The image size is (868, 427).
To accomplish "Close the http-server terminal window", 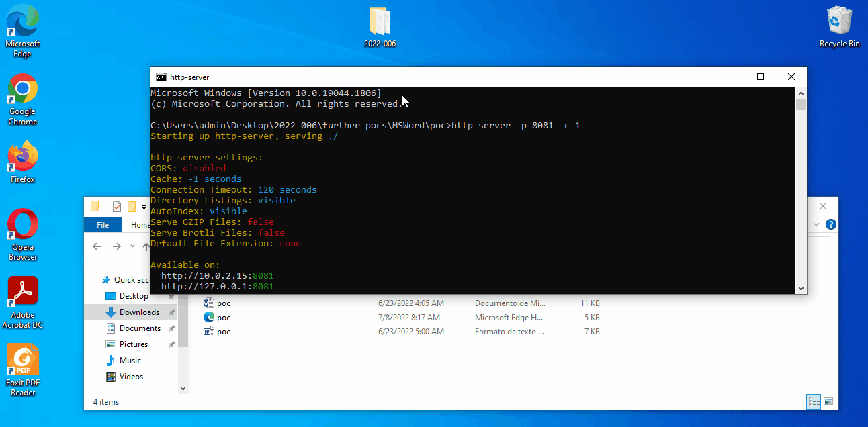I will (x=791, y=77).
